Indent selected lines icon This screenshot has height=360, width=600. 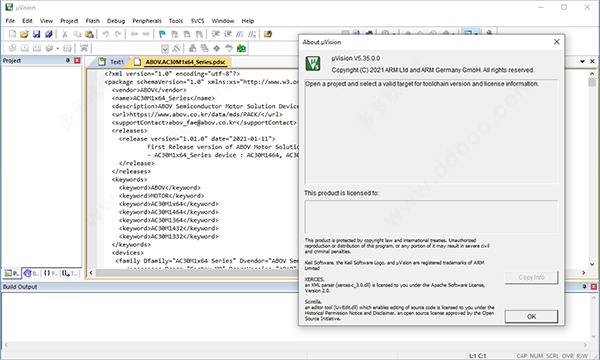click(x=215, y=34)
